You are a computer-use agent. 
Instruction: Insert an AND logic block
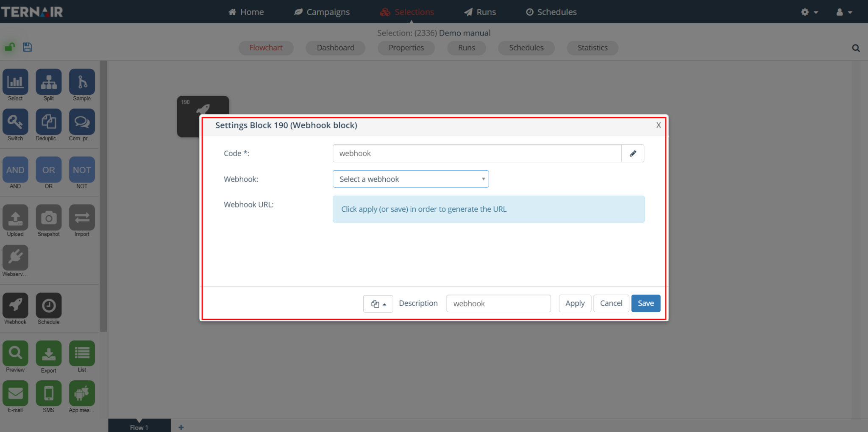(x=15, y=170)
